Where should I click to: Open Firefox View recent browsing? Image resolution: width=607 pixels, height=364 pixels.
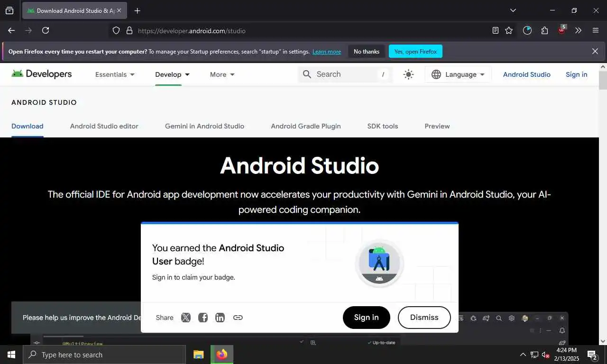[x=9, y=10]
